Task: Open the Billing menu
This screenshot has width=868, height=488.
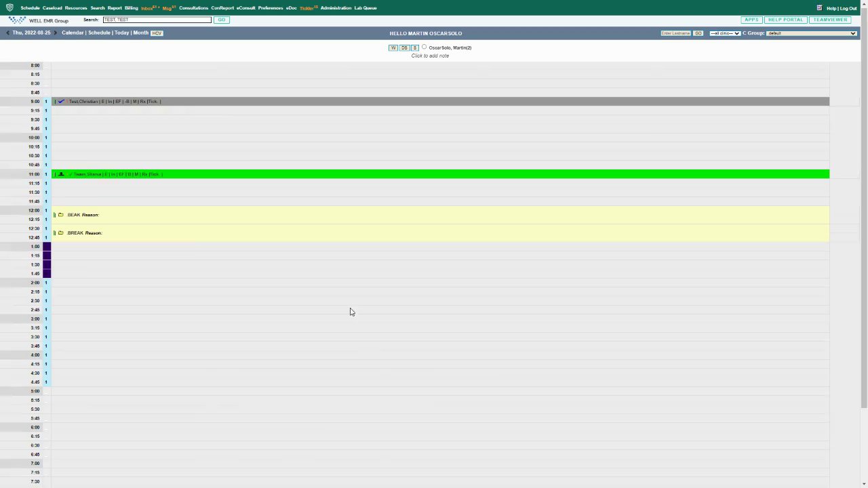Action: click(131, 8)
